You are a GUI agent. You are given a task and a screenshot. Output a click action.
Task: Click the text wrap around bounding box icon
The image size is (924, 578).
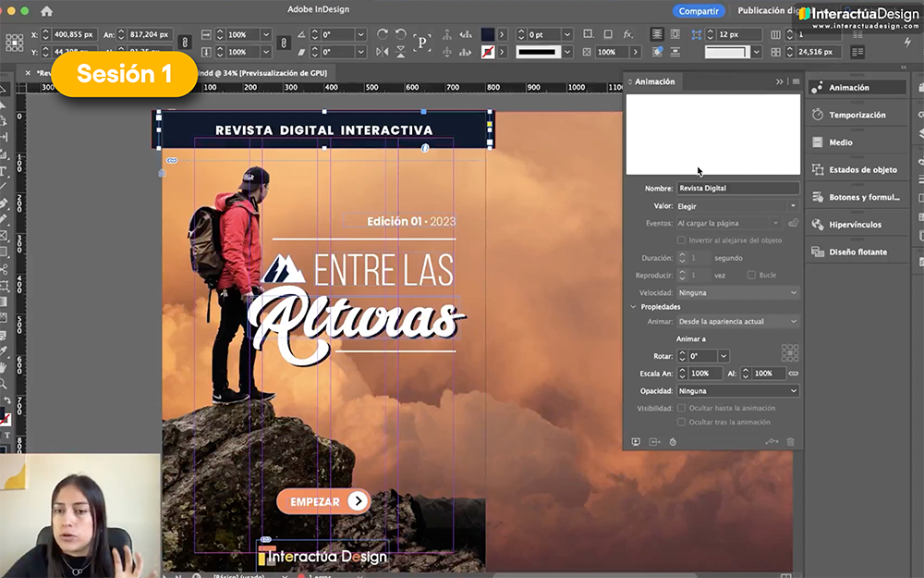pyautogui.click(x=675, y=34)
